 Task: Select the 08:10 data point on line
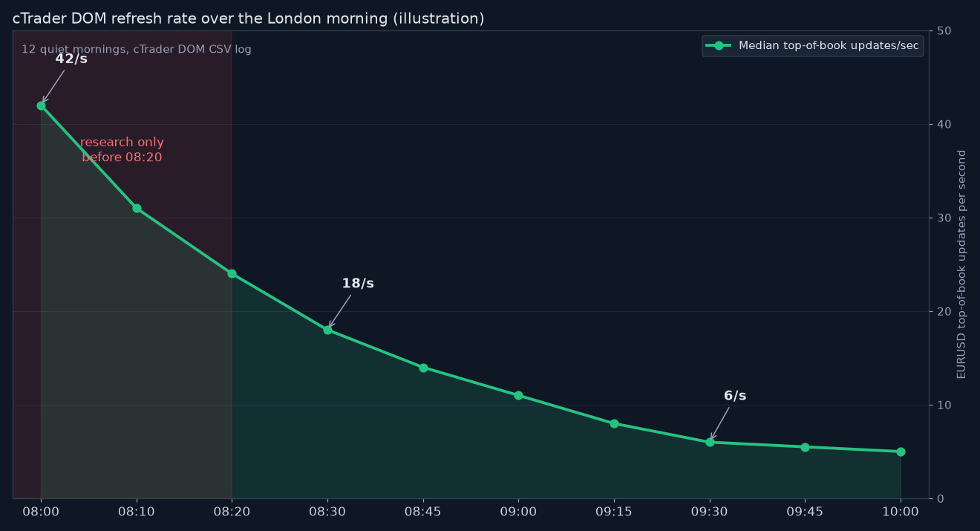(137, 208)
